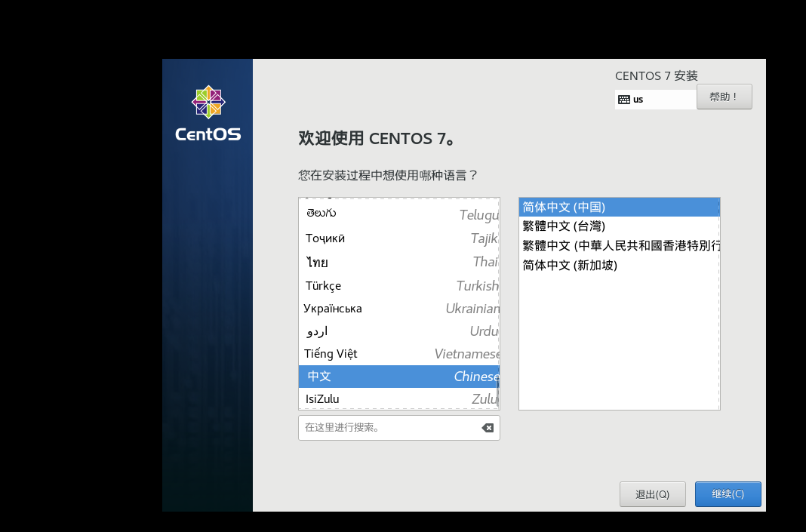Select 中文 Chinese language row
806x532 pixels.
pos(399,377)
